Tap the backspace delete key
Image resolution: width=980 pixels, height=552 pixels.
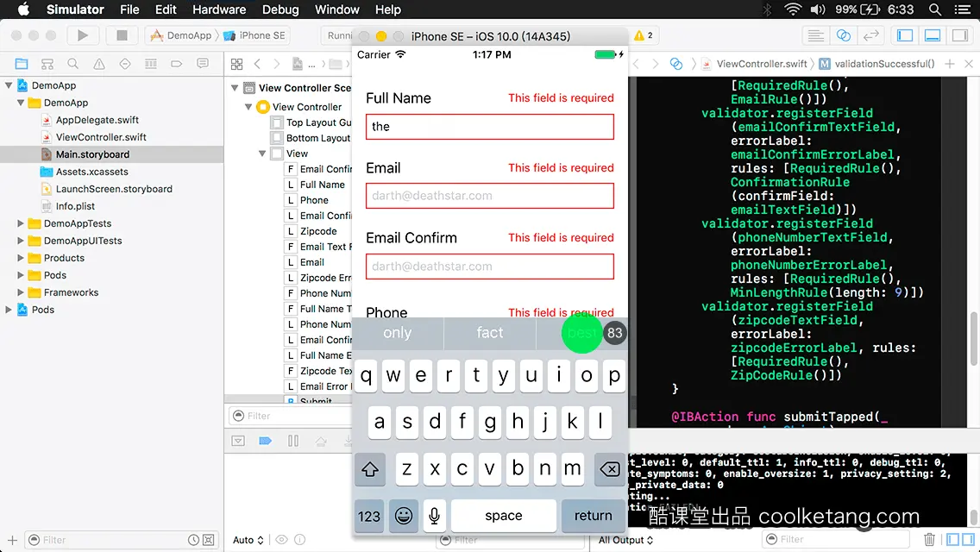(x=609, y=469)
